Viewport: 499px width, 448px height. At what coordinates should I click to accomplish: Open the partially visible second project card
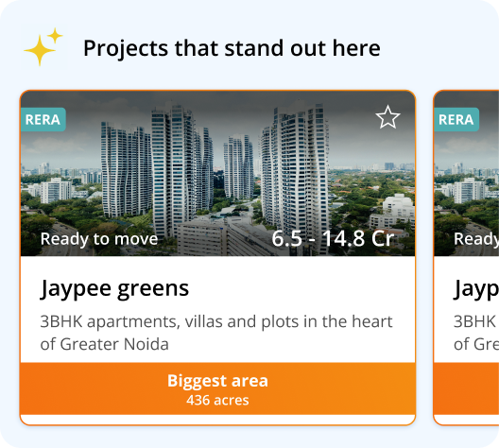click(x=466, y=258)
